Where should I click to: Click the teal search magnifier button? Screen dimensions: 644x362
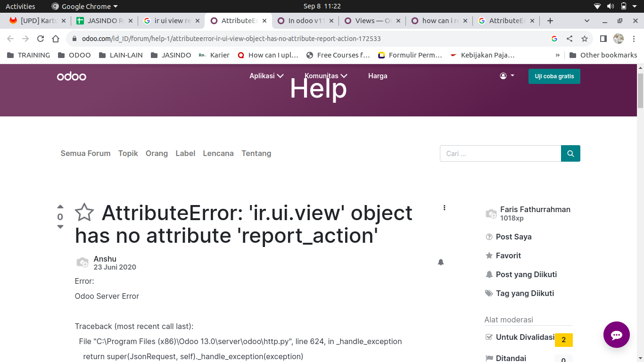[x=570, y=154]
